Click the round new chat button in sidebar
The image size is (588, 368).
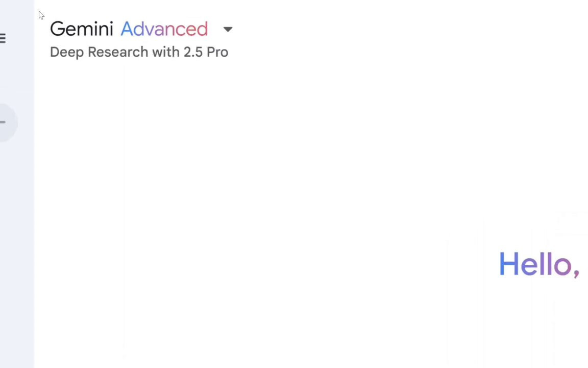tap(6, 123)
